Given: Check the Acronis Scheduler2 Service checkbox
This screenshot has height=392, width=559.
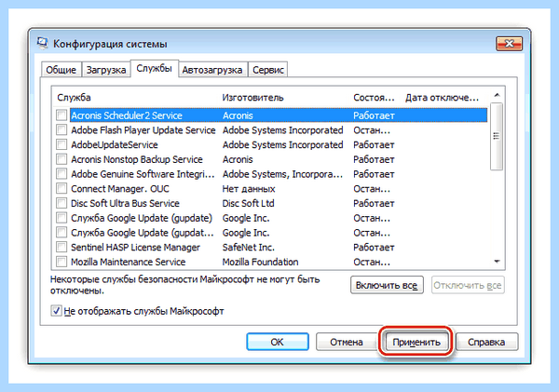Looking at the screenshot, I should [x=61, y=115].
